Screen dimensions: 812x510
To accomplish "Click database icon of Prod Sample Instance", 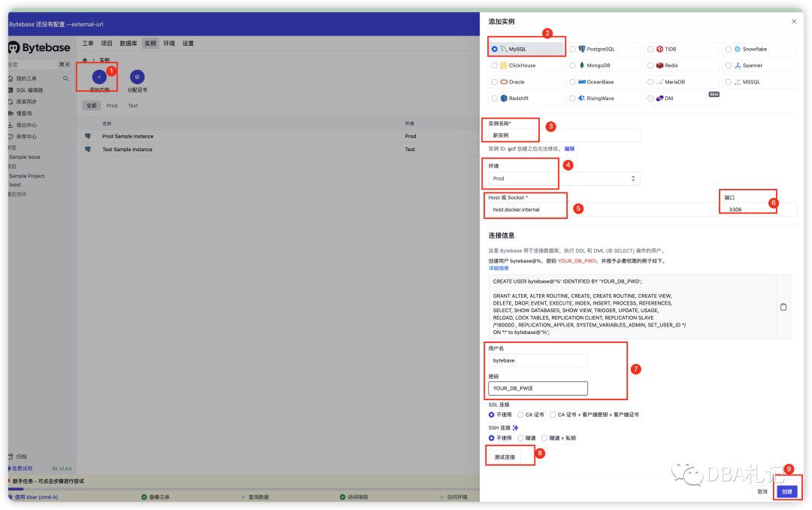I will coord(88,136).
